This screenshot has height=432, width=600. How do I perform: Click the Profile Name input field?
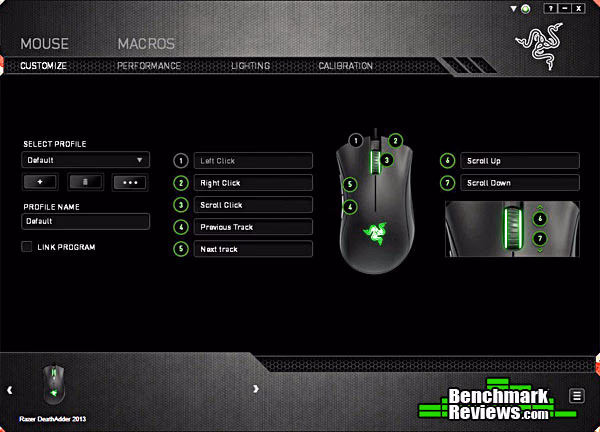(x=86, y=221)
